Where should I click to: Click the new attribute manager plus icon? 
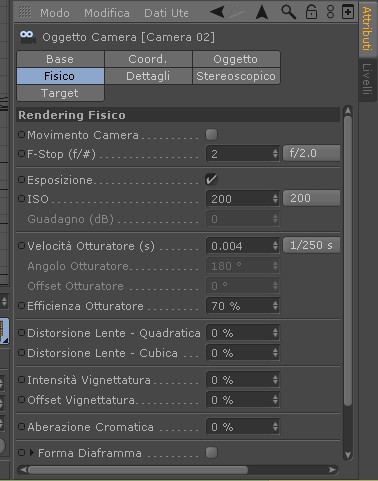(x=348, y=12)
